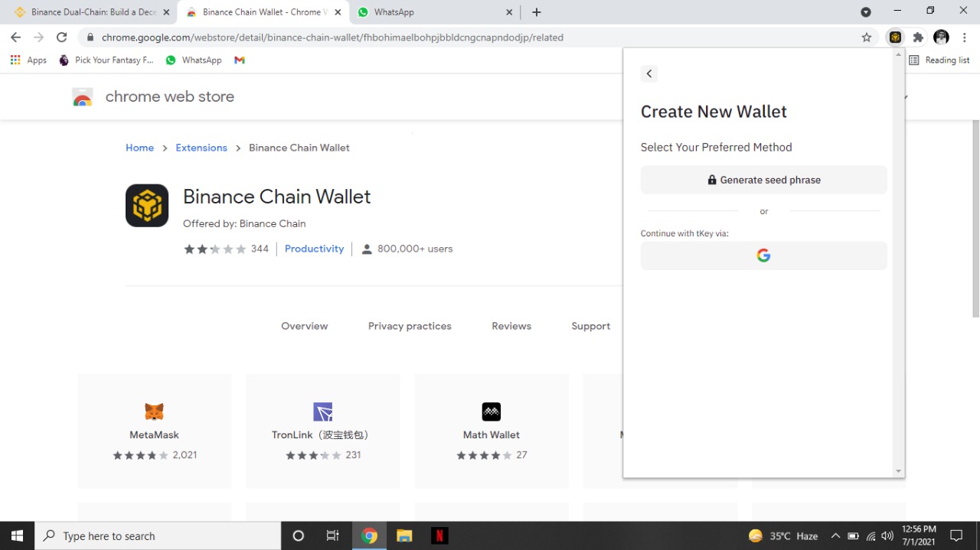Image resolution: width=980 pixels, height=550 pixels.
Task: Open Pick Your Fantasy bookmark
Action: click(x=106, y=60)
